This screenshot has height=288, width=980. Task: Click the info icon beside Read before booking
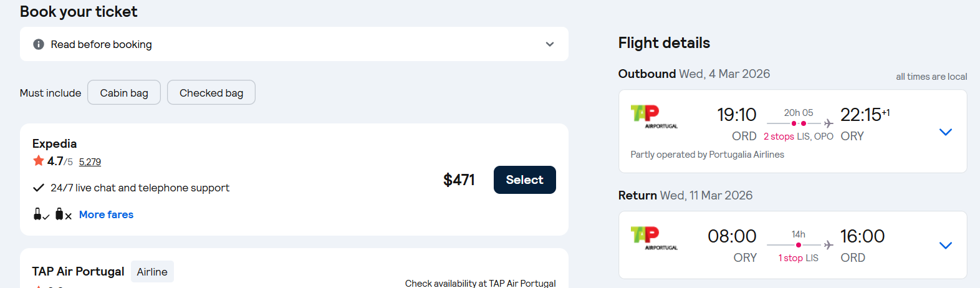pyautogui.click(x=39, y=44)
